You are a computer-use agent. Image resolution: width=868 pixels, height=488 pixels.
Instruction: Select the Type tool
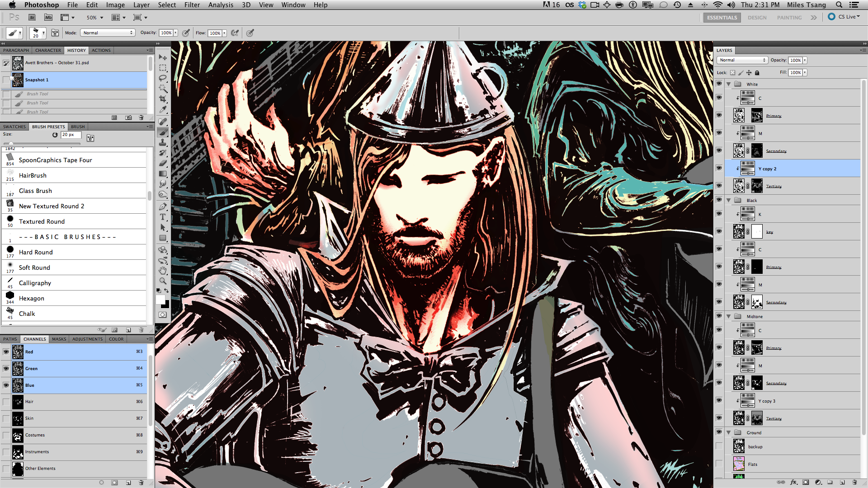(x=163, y=217)
